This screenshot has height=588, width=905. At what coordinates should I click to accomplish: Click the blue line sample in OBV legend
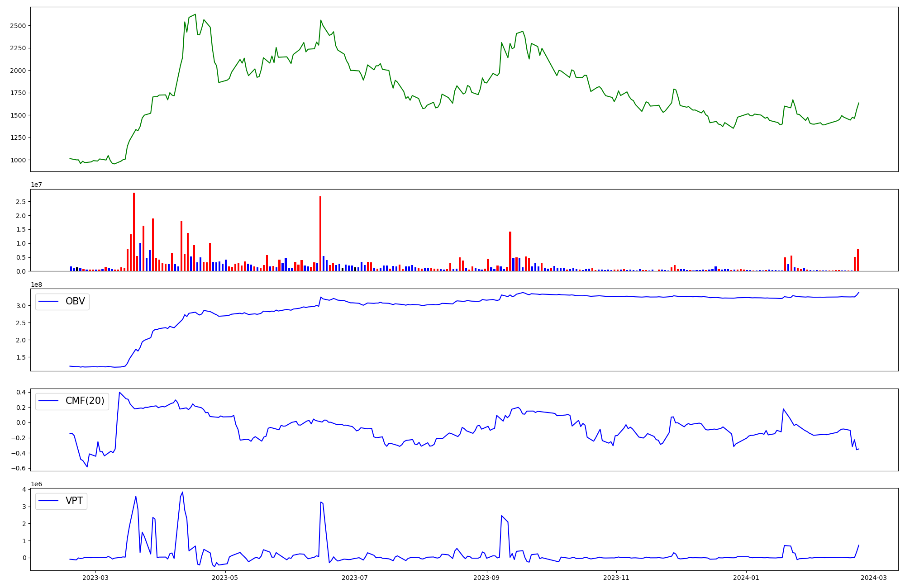click(49, 301)
